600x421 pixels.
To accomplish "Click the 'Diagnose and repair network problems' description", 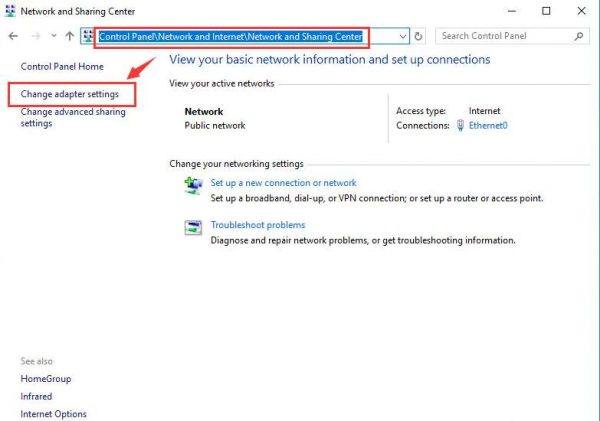I will point(363,240).
